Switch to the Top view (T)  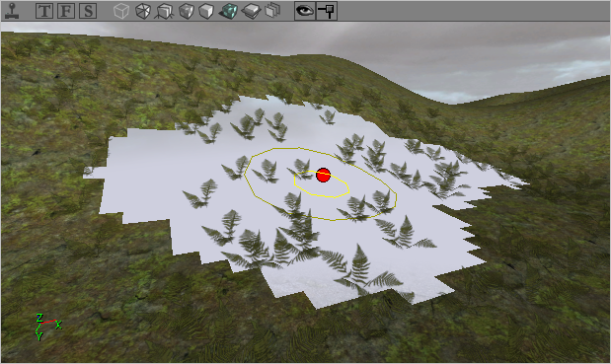[x=44, y=11]
